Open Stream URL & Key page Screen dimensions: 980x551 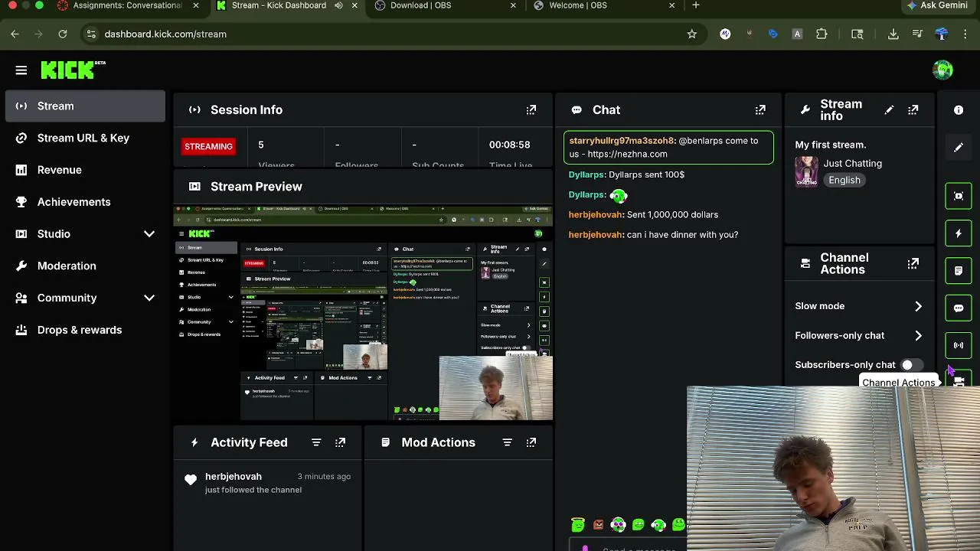85,138
